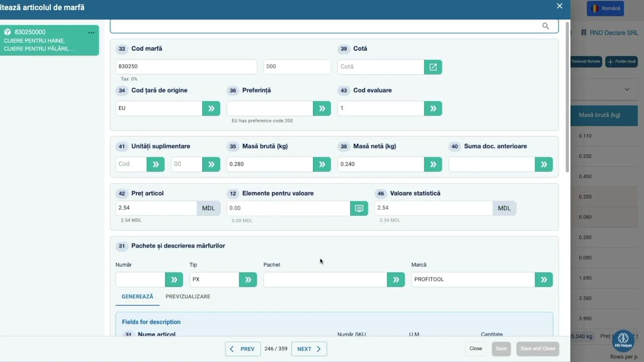Click arrow button for Cod evaluare
The height and width of the screenshot is (362, 644).
pyautogui.click(x=433, y=108)
